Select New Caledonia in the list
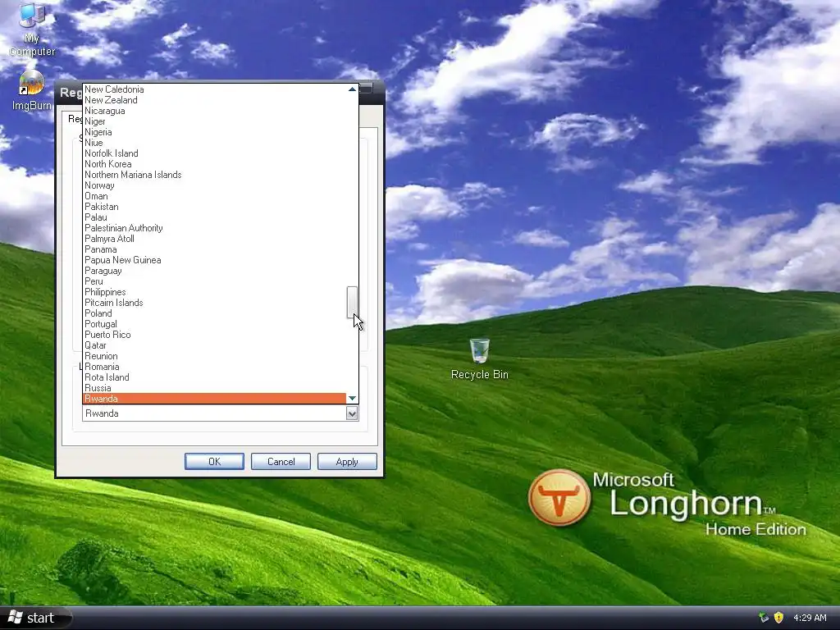This screenshot has height=630, width=840. click(214, 89)
